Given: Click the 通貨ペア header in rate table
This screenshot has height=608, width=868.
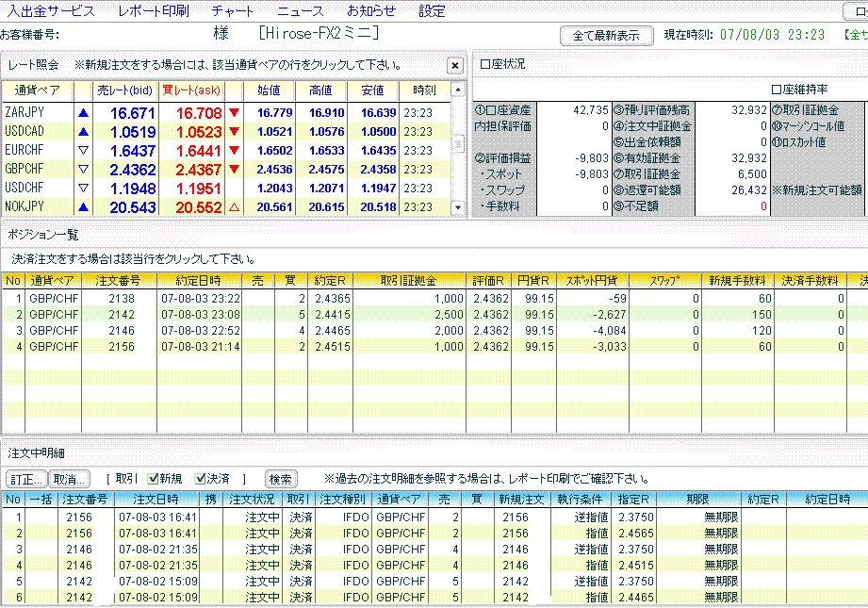Looking at the screenshot, I should (x=38, y=90).
